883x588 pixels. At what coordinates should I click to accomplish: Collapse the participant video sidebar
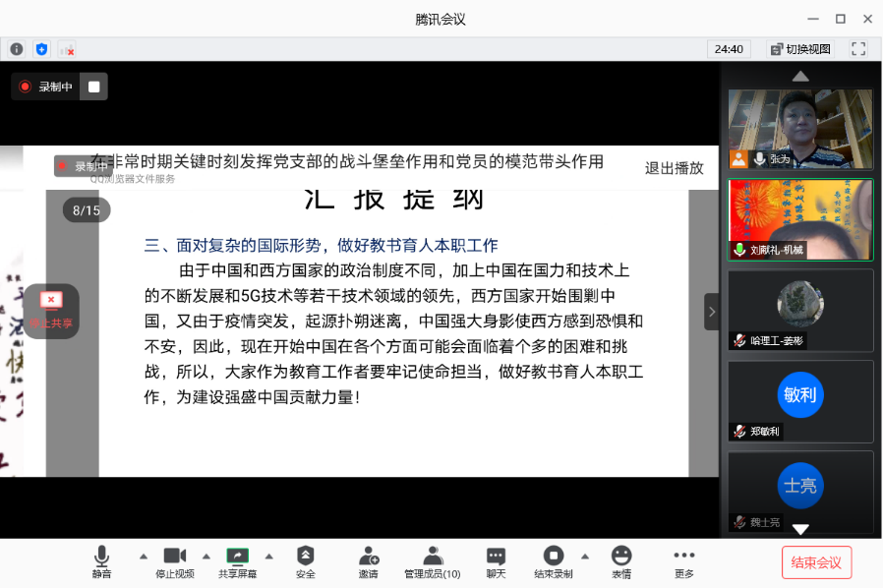coord(711,312)
